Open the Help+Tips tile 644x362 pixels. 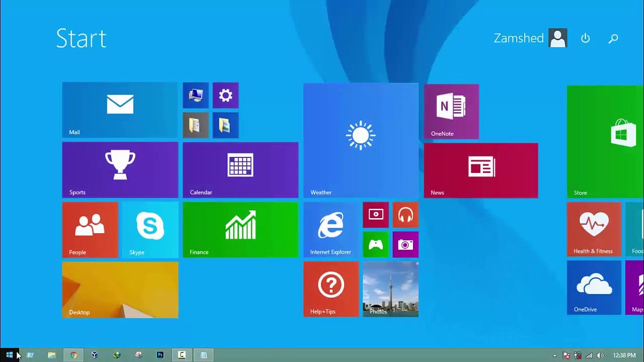click(331, 289)
